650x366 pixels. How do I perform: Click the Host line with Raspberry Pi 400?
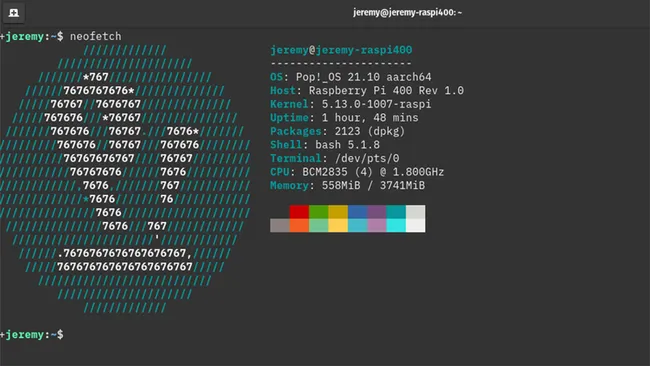[367, 91]
